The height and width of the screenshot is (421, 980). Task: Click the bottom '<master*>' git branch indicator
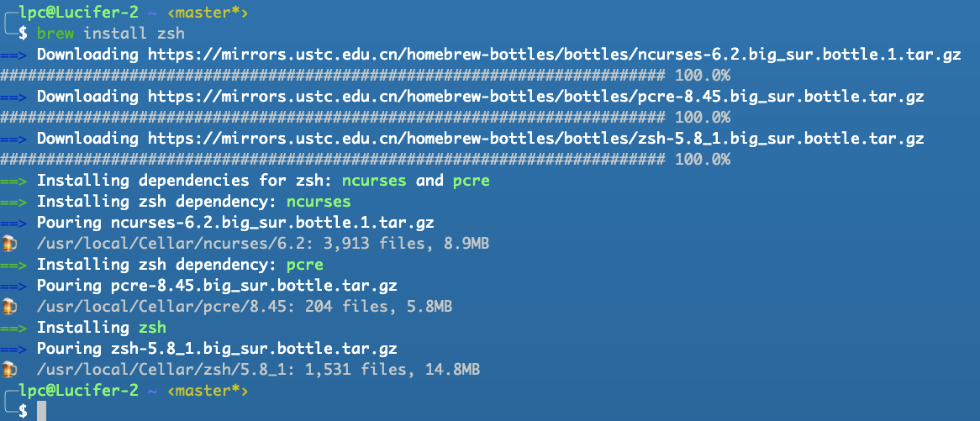tap(208, 391)
